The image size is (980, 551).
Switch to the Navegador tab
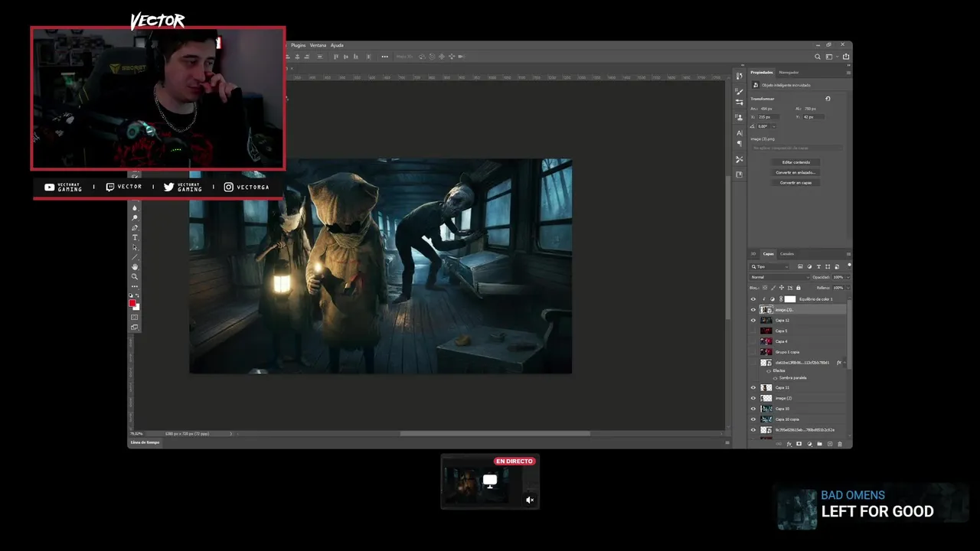click(x=789, y=73)
